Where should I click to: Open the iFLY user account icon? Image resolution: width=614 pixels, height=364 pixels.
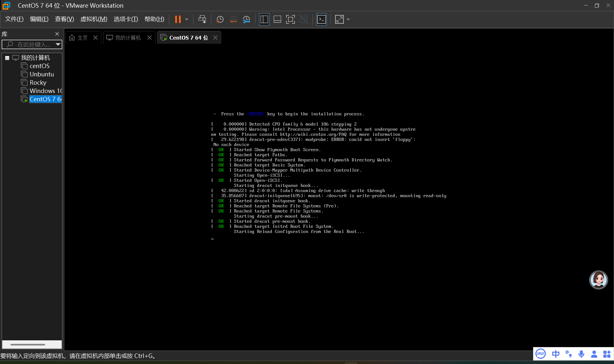pyautogui.click(x=594, y=354)
